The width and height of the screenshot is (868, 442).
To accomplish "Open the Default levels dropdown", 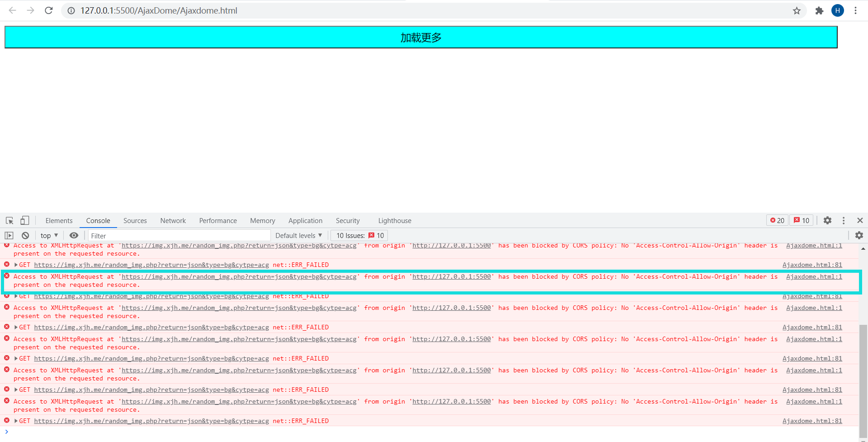I will [x=298, y=235].
